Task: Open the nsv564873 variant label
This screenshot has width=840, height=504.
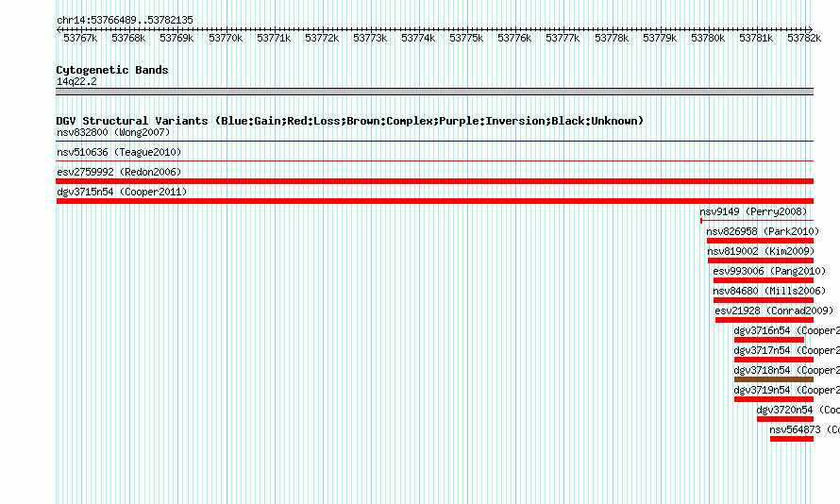Action: pos(804,429)
